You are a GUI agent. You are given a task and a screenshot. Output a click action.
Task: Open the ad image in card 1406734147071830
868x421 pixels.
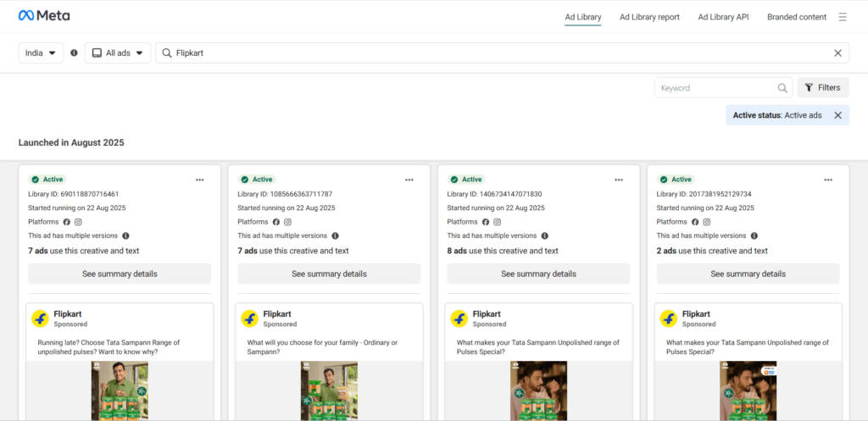538,391
